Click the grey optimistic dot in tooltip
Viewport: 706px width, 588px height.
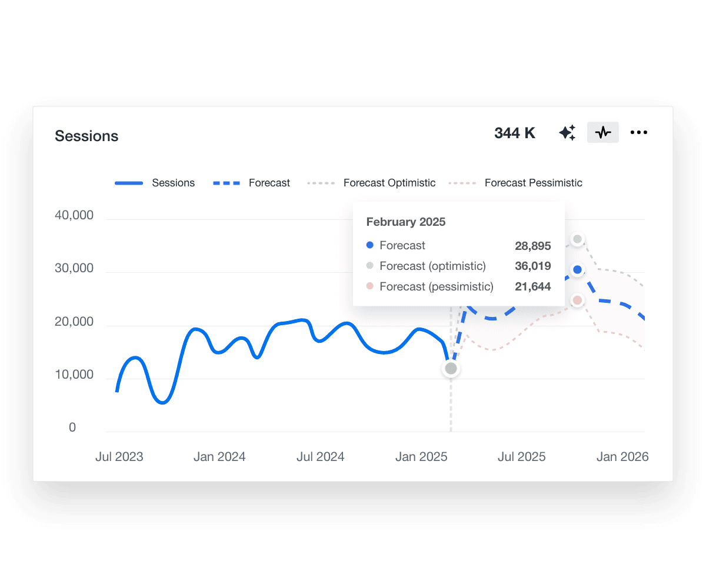(369, 266)
